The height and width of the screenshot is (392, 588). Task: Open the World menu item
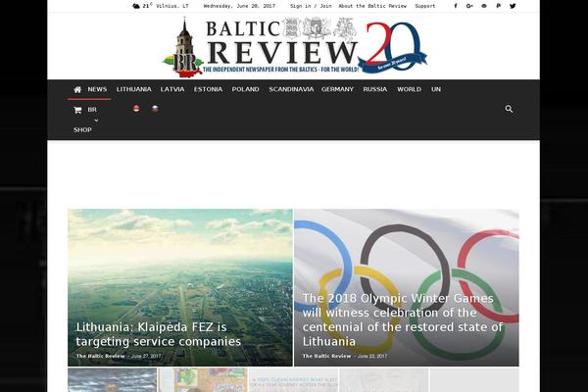click(x=409, y=89)
